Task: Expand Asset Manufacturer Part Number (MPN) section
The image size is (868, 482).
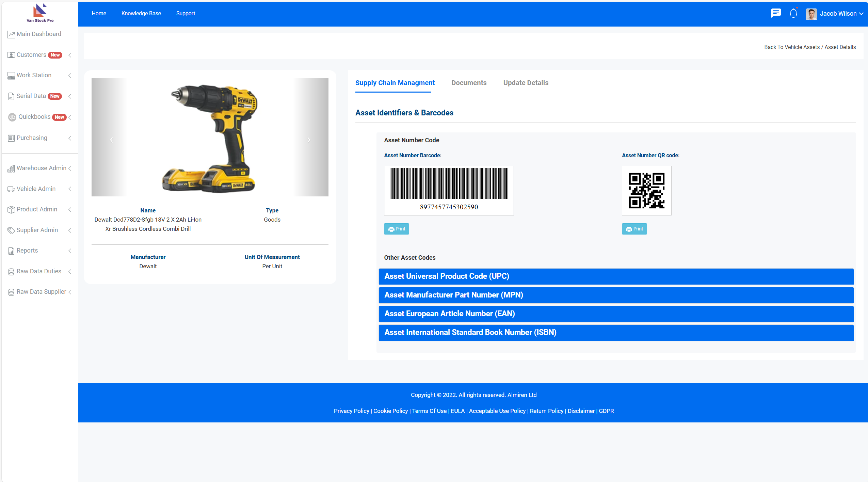Action: coord(616,295)
